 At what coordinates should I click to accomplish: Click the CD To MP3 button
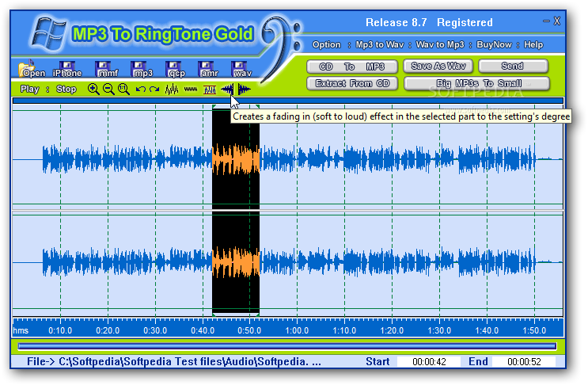pos(351,67)
